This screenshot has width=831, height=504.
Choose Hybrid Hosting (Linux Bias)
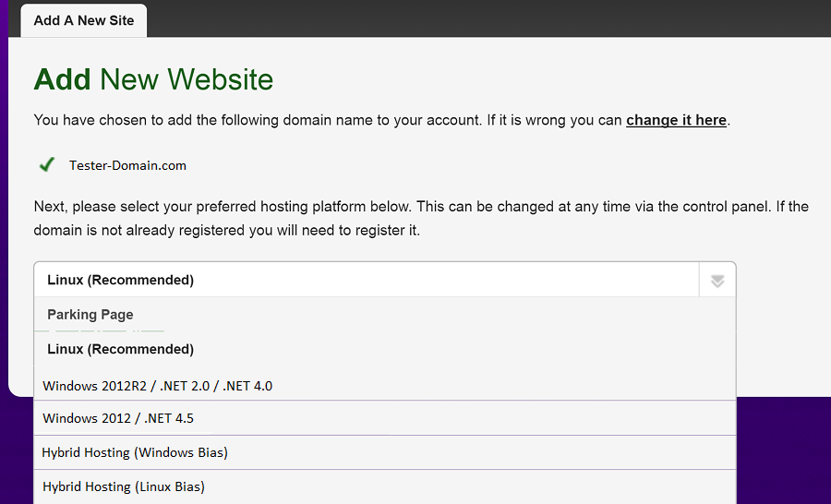click(x=385, y=486)
